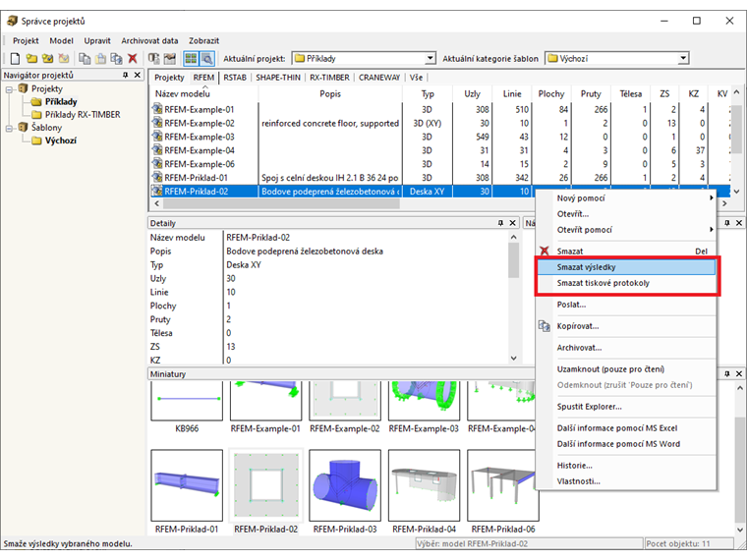Choose Smazat tiskové protokoly menu entry
Image resolution: width=747 pixels, height=560 pixels.
[626, 283]
